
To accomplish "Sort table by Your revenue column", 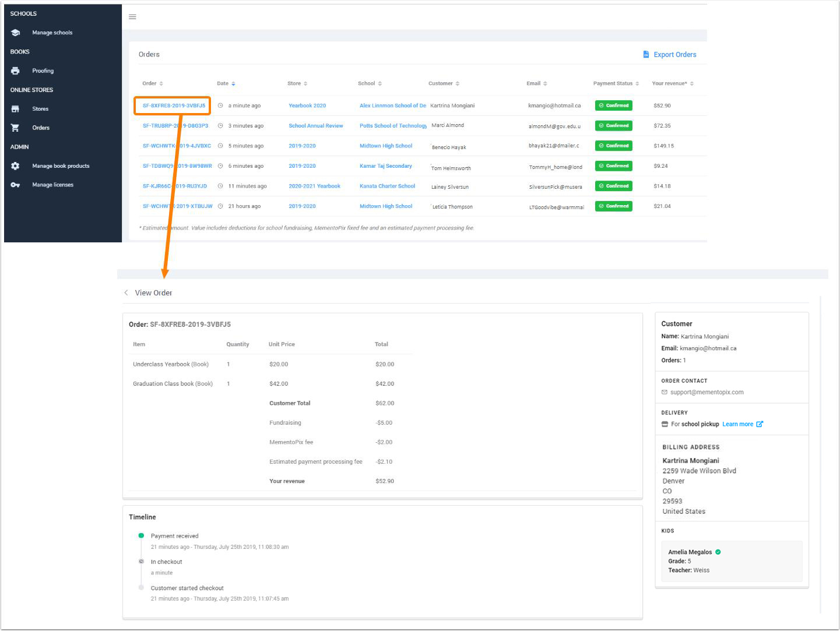I will click(x=673, y=83).
